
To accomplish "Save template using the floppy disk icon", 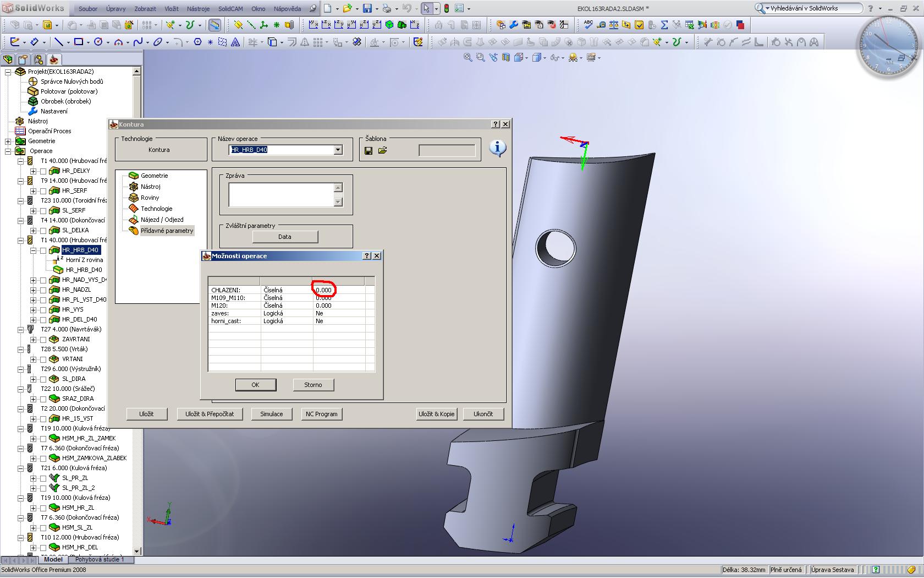I will (369, 150).
